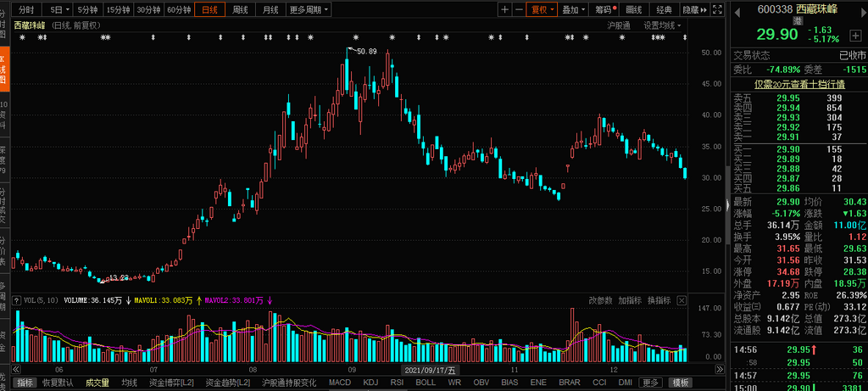Select MACD indicator
Image resolution: width=868 pixels, height=391 pixels.
point(340,383)
